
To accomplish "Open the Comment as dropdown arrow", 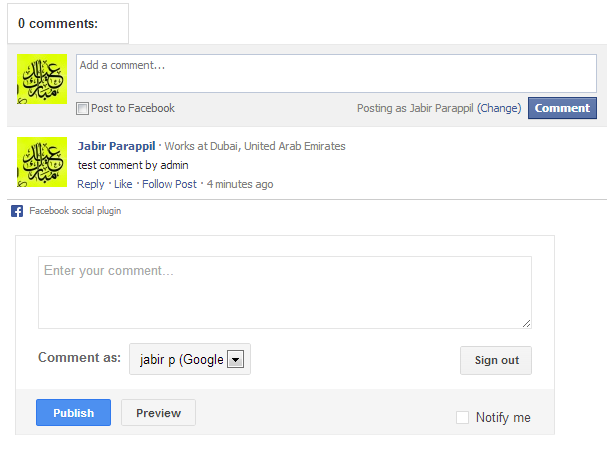I will coord(236,360).
